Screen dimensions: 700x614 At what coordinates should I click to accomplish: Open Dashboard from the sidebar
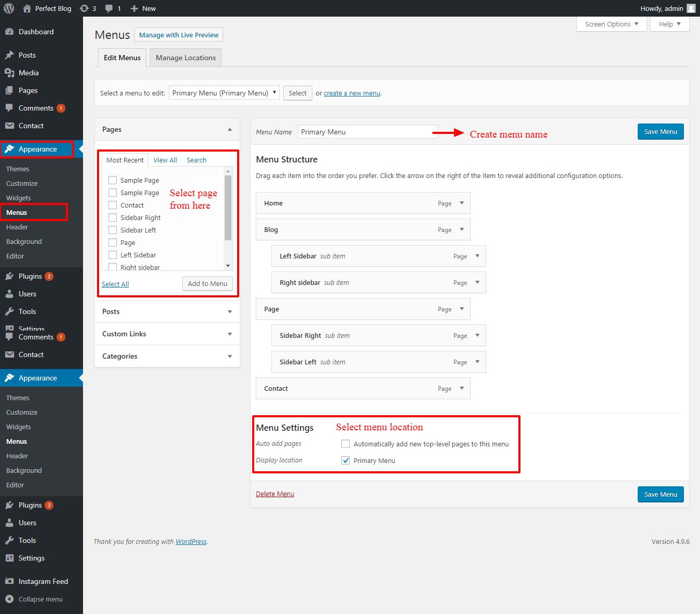tap(36, 32)
